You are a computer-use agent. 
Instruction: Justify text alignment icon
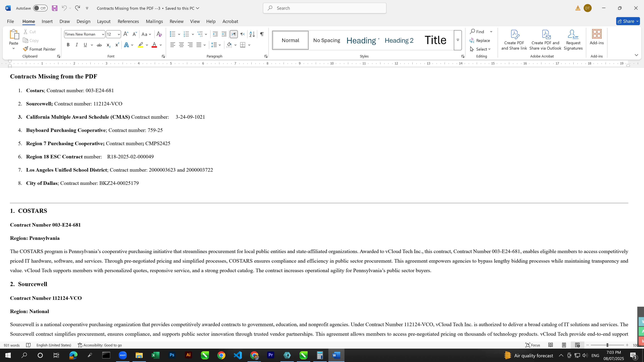pos(199,45)
